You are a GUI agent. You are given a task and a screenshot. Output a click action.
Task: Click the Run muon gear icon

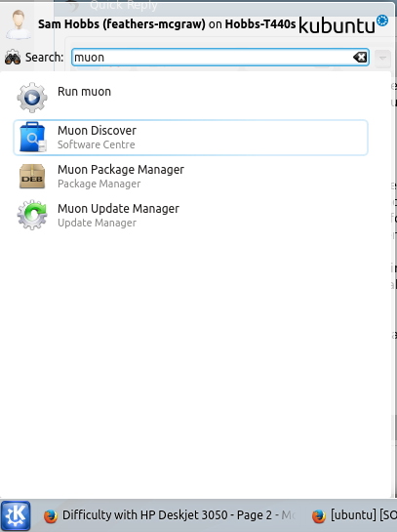32,98
